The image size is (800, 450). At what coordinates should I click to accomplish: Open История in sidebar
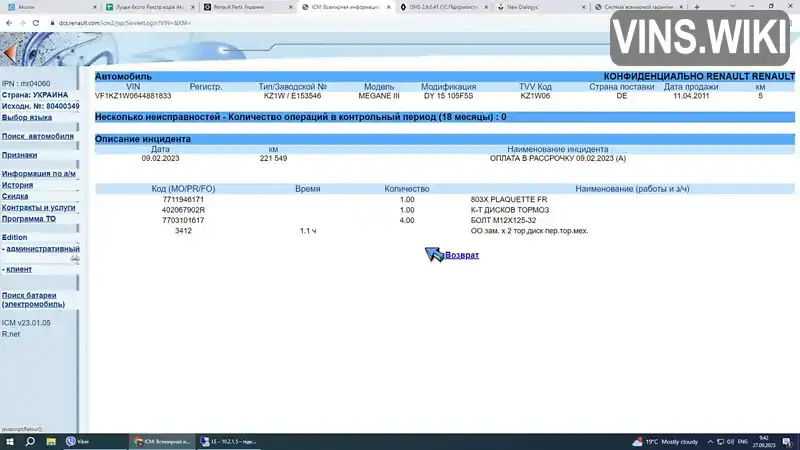17,185
